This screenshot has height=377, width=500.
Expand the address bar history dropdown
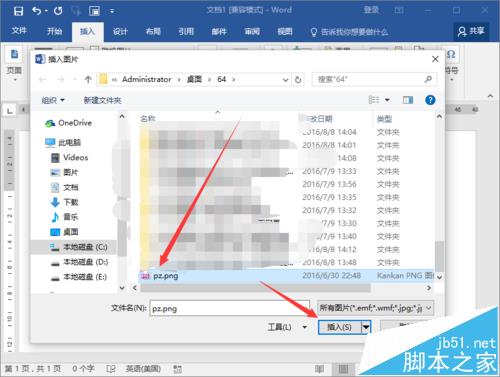pyautogui.click(x=286, y=80)
